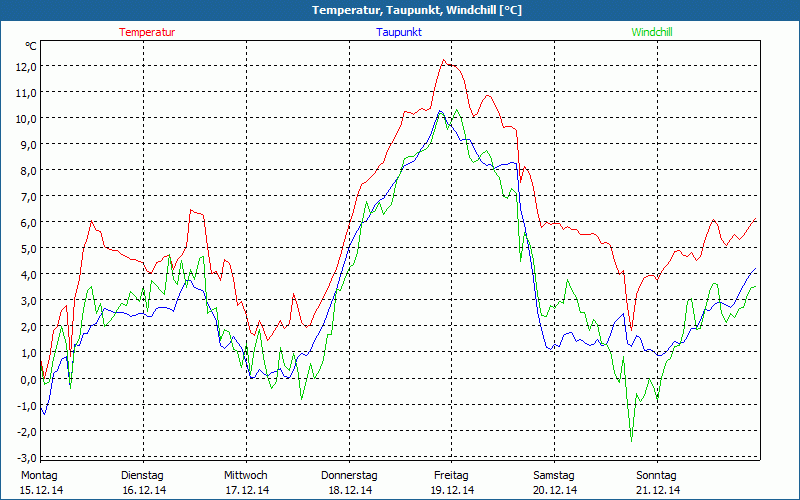Click the 'Samstag' day label
The image size is (800, 500).
(x=554, y=475)
